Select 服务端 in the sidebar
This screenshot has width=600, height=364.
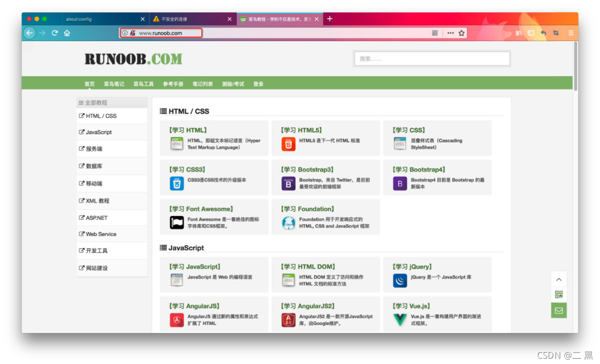pos(112,149)
